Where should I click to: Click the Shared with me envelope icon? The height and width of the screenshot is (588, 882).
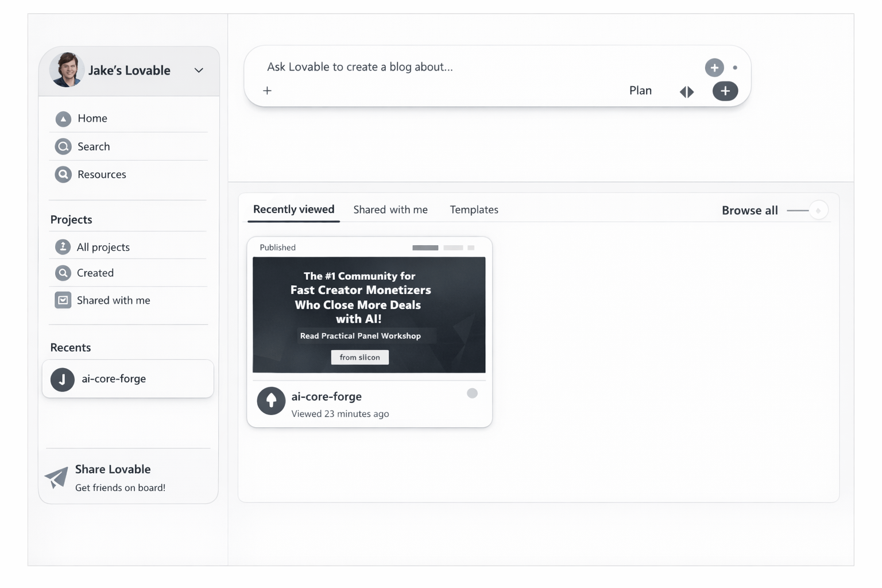(x=63, y=300)
